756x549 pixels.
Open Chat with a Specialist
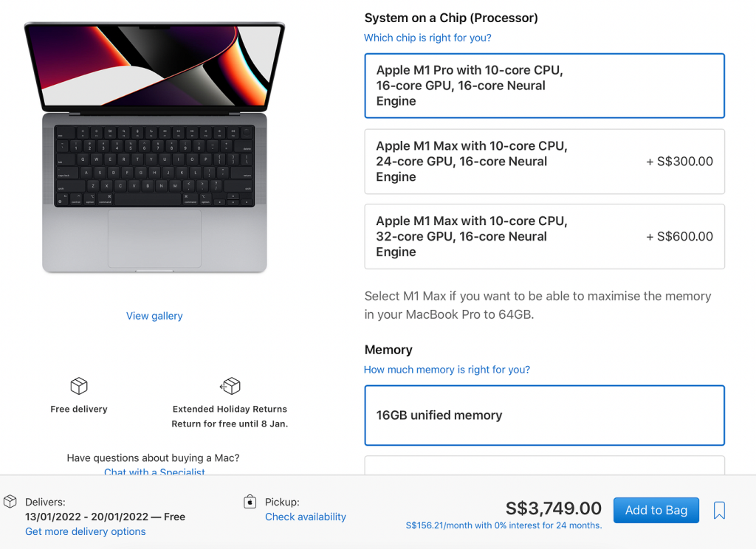(154, 472)
